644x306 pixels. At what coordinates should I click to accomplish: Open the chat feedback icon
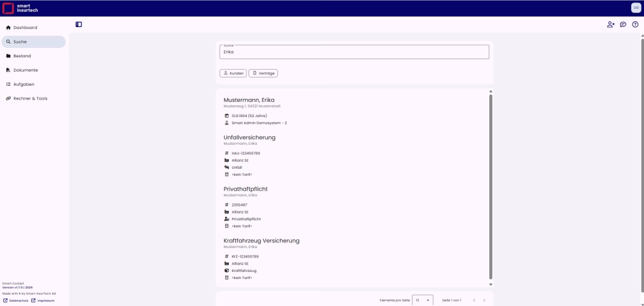click(623, 25)
